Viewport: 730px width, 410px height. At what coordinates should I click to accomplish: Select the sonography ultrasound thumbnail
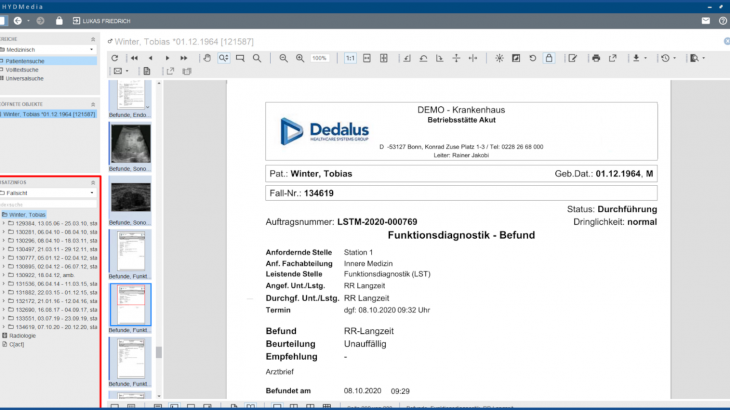[130, 146]
